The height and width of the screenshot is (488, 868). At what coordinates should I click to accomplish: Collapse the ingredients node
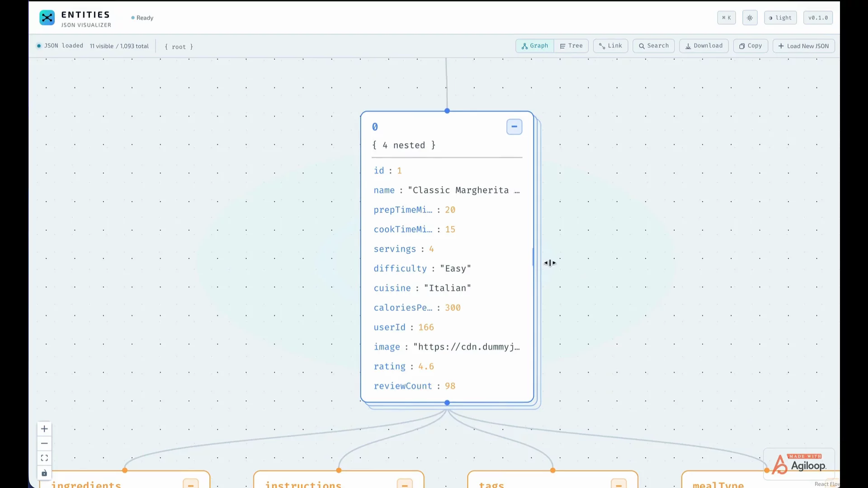click(191, 484)
